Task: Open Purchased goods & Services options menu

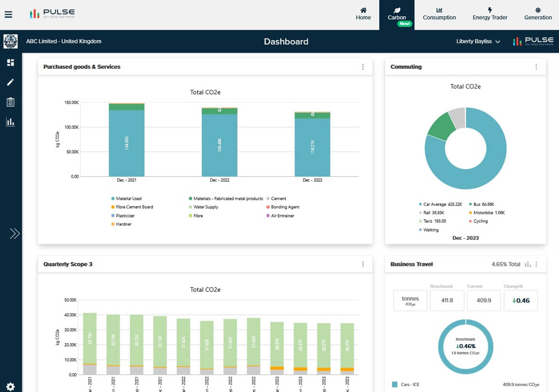Action: (x=363, y=67)
